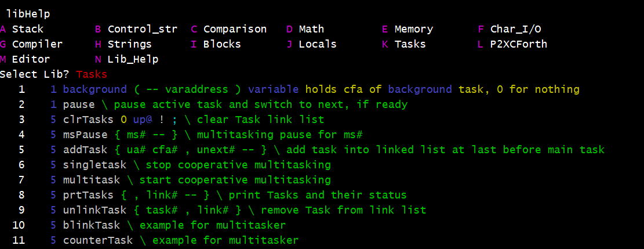Image resolution: width=644 pixels, height=249 pixels.
Task: Click the Tasks library menu entry
Action: click(x=410, y=44)
